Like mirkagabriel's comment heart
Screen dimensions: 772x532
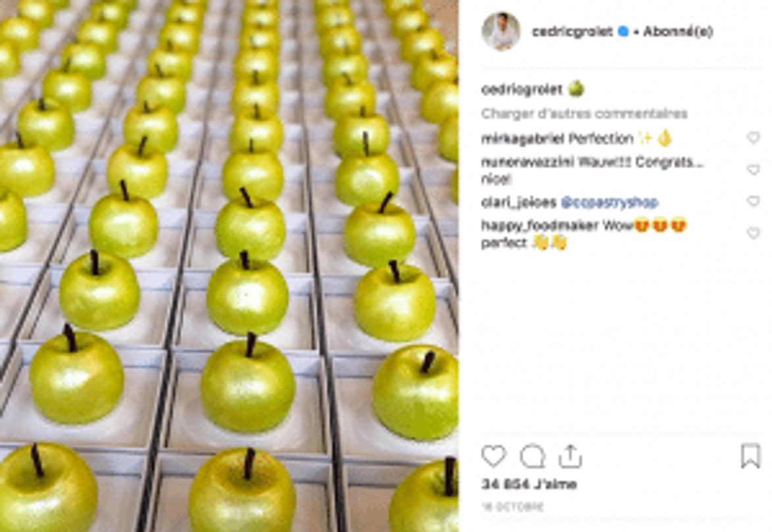[x=753, y=138]
